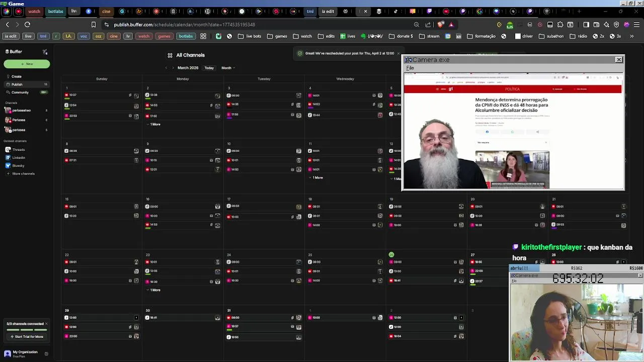Jump to Today in the calendar
The height and width of the screenshot is (362, 644).
pyautogui.click(x=209, y=68)
